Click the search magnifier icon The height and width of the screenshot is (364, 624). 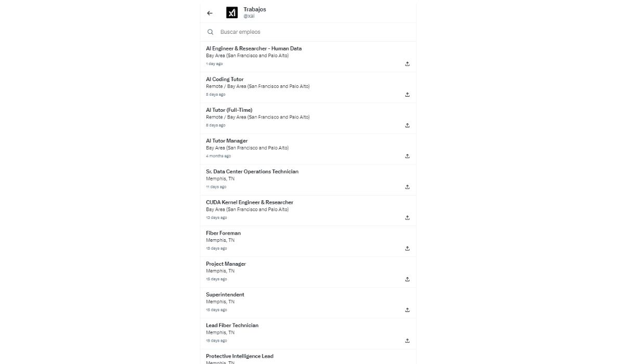pyautogui.click(x=211, y=32)
